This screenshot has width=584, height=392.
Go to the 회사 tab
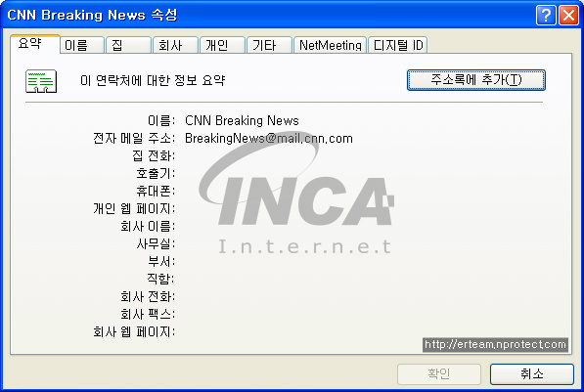pos(175,45)
